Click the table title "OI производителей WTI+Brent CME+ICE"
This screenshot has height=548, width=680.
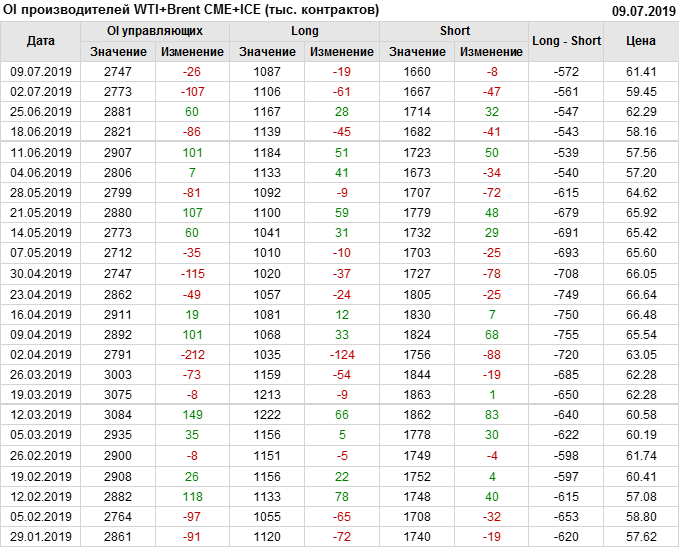coord(192,10)
